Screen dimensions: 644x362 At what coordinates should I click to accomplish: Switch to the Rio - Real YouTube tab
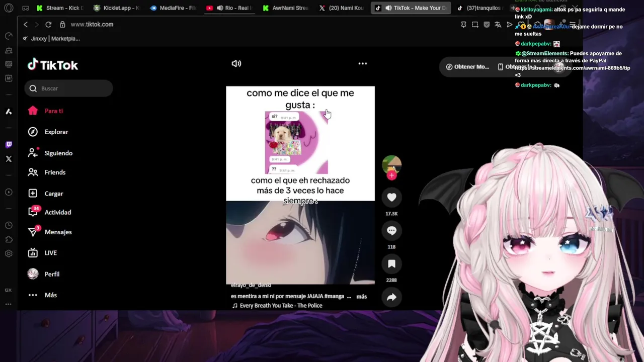click(x=229, y=8)
